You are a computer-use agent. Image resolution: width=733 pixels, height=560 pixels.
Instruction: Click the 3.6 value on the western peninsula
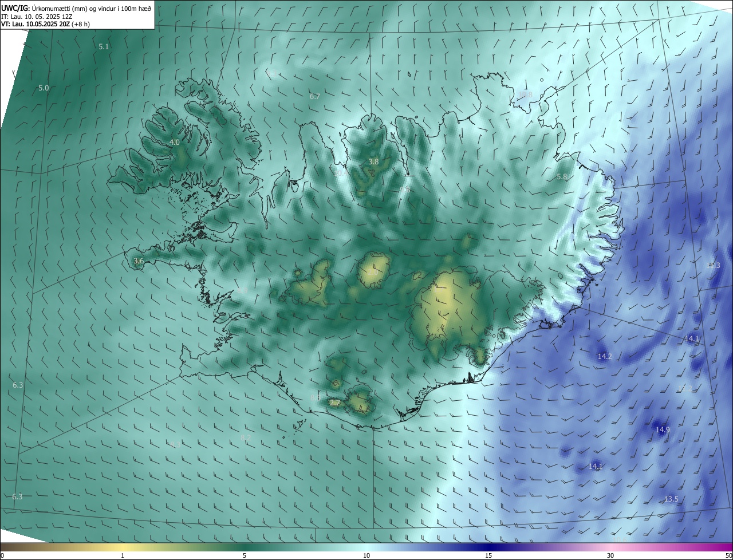(139, 261)
